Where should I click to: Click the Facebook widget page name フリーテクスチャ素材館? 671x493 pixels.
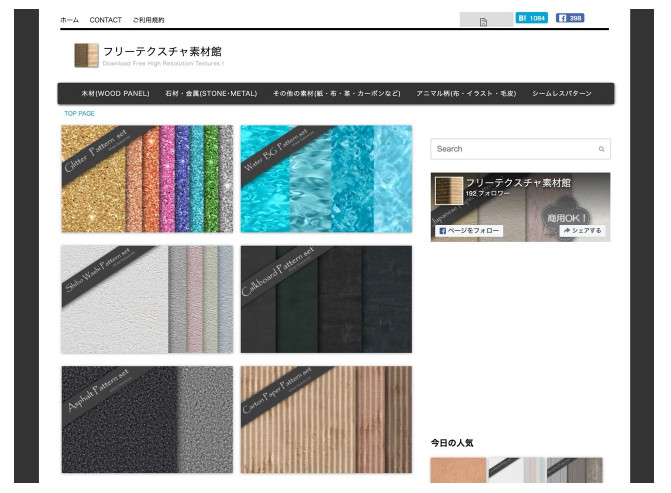click(x=518, y=183)
